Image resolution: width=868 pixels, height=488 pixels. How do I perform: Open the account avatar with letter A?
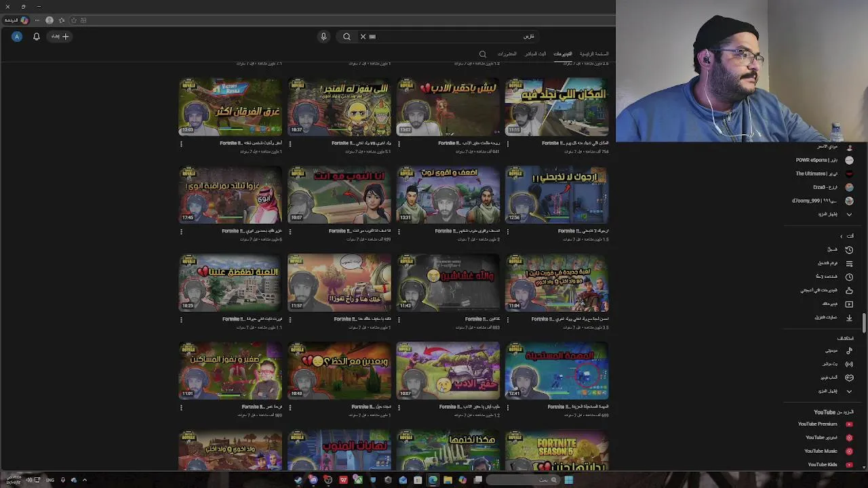(17, 37)
